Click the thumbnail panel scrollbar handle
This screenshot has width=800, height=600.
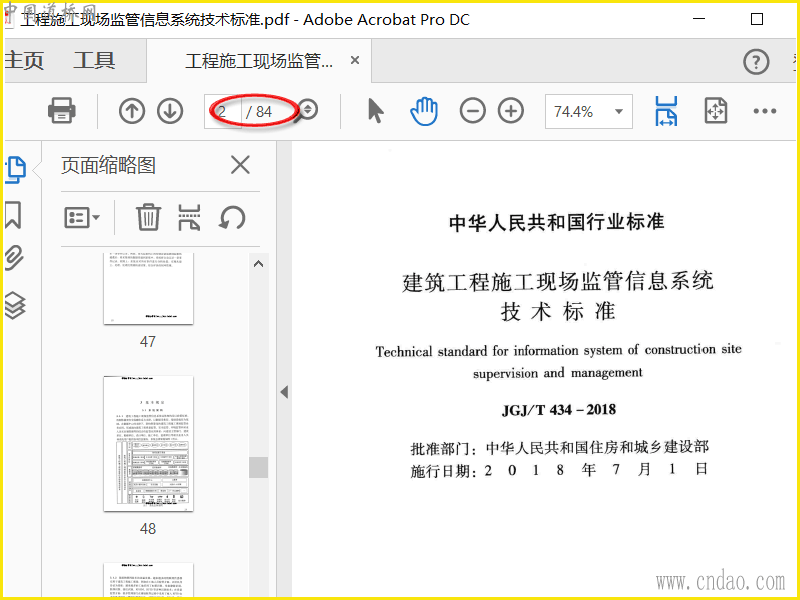tap(259, 467)
